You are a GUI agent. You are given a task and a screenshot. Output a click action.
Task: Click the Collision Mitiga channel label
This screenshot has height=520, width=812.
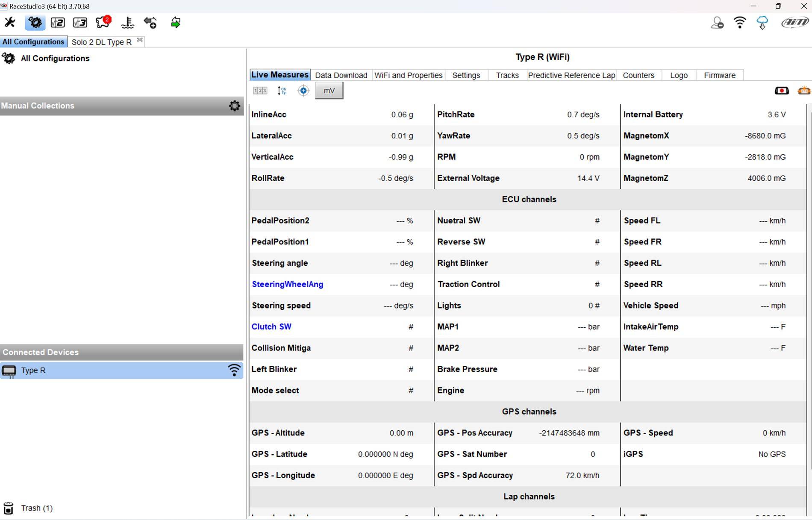[x=281, y=348]
